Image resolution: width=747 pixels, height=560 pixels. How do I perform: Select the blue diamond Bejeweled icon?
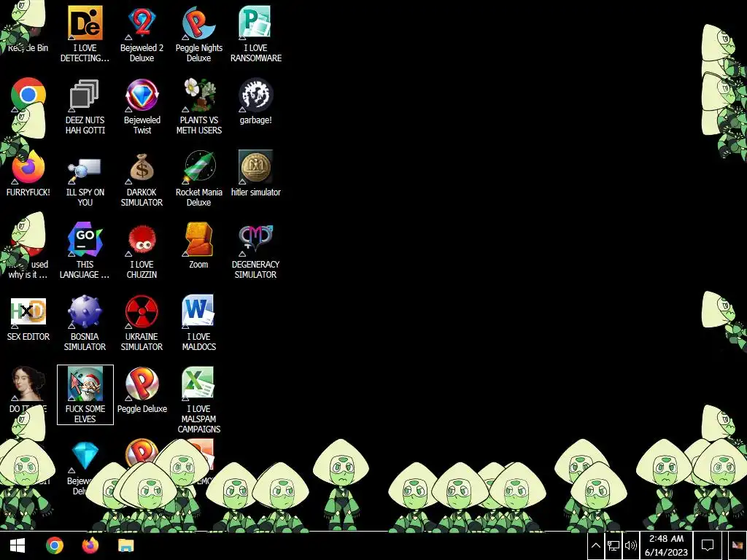[85, 455]
